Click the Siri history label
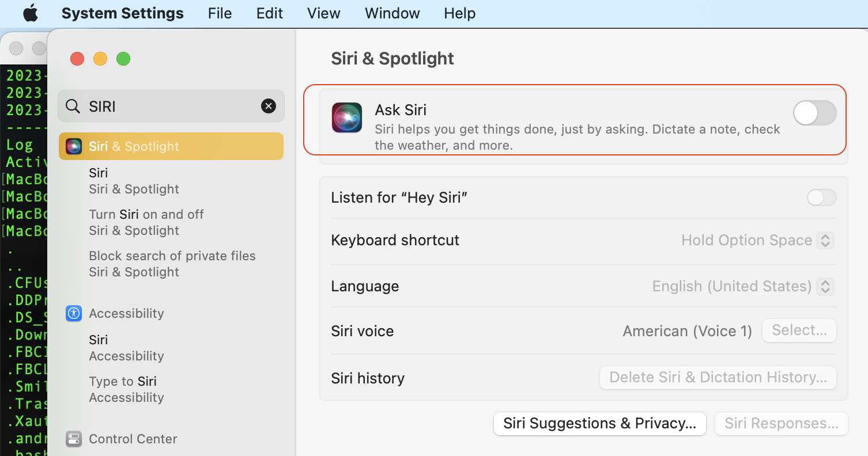 tap(368, 378)
